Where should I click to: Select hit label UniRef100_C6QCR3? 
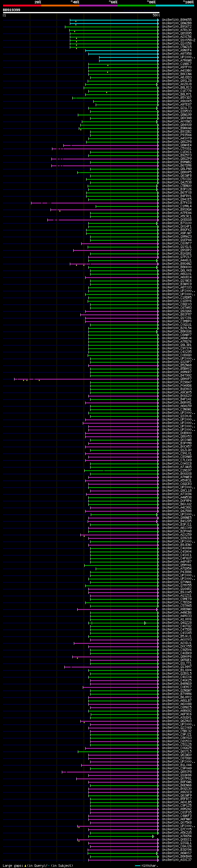coord(177,484)
